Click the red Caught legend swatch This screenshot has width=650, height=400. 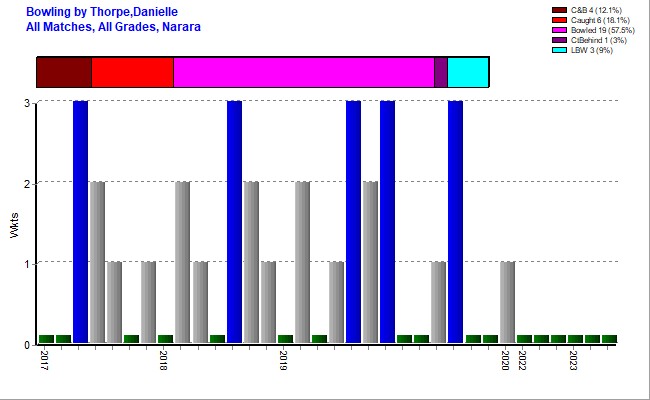pos(559,20)
